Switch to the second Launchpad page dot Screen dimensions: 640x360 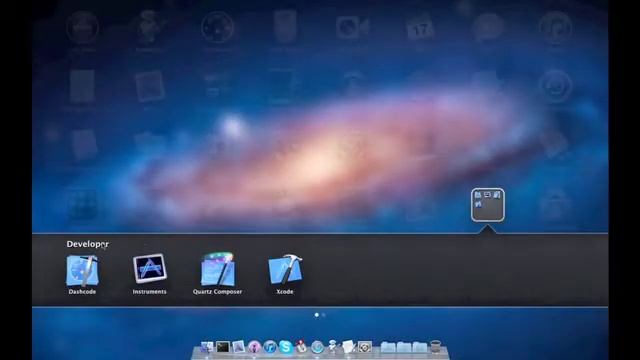tap(324, 315)
